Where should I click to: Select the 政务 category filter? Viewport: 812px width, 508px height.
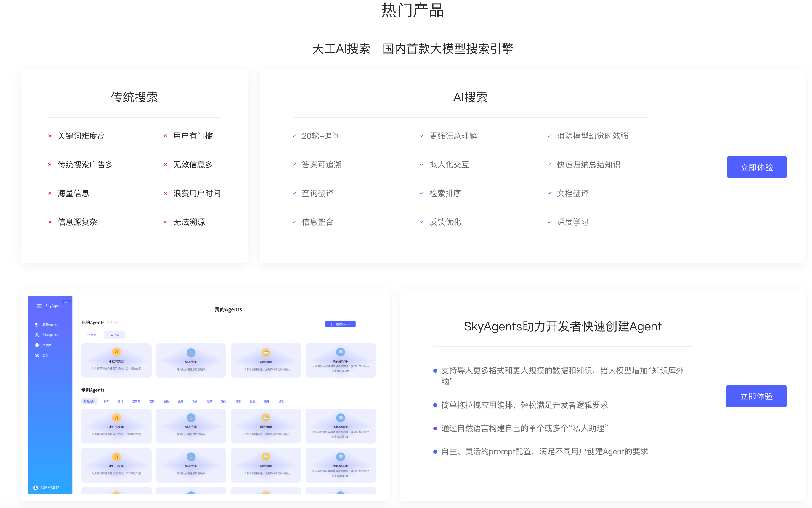point(195,401)
